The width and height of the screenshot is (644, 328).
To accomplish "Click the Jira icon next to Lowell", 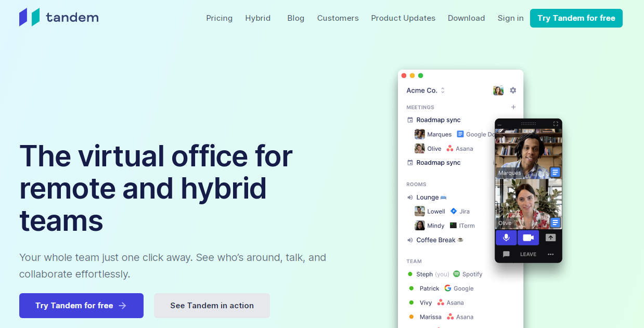I will coord(454,212).
